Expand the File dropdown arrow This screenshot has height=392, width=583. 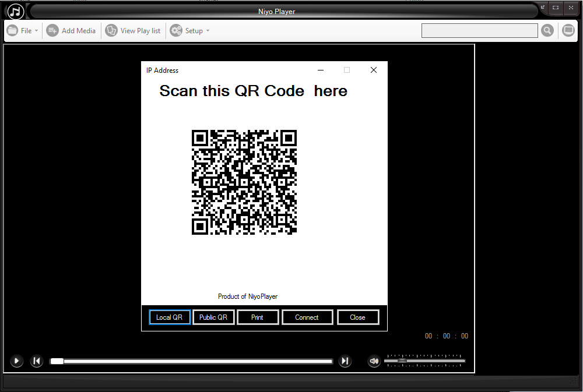tap(36, 30)
